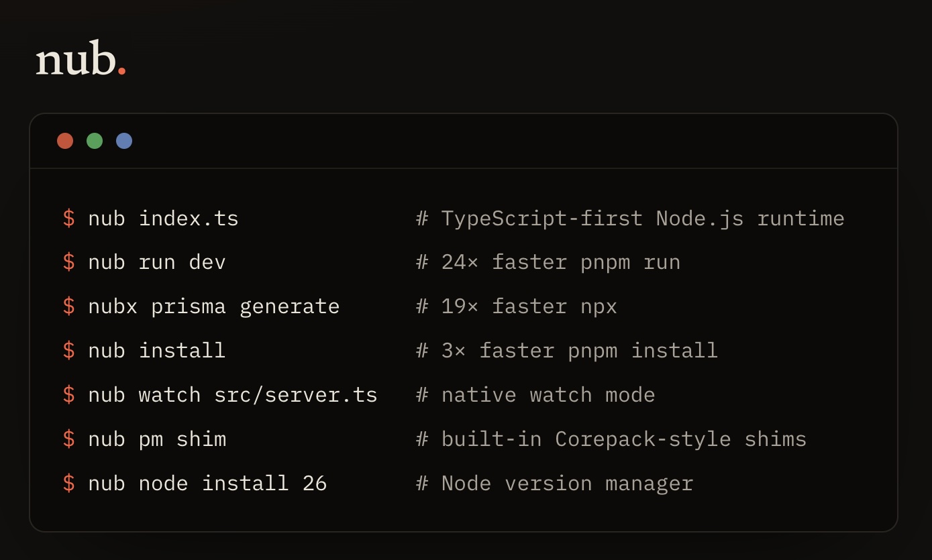The image size is (932, 560).
Task: Click the dollar prompt before nub index.ts
Action: pos(68,218)
